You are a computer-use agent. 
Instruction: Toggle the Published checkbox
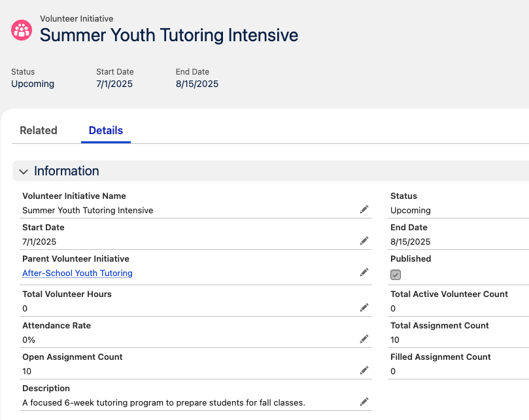[395, 275]
